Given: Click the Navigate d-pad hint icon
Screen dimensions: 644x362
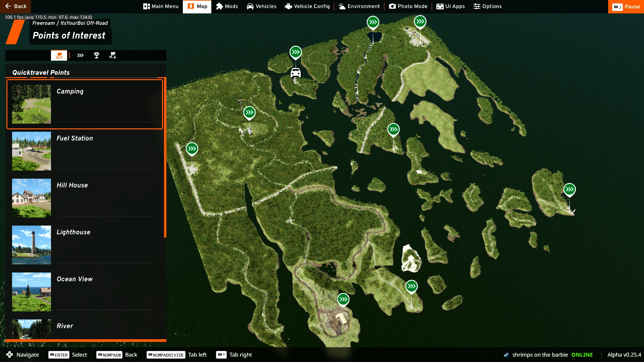Looking at the screenshot, I should (x=10, y=355).
